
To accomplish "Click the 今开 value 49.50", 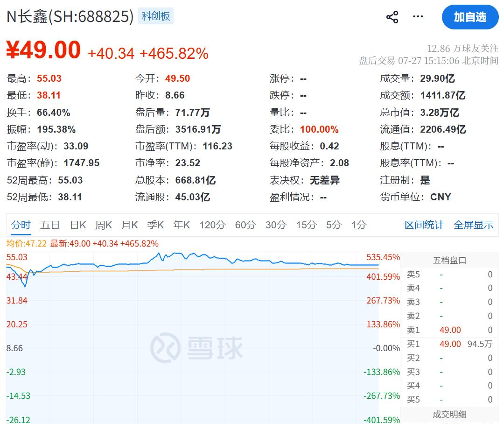I will [x=177, y=78].
